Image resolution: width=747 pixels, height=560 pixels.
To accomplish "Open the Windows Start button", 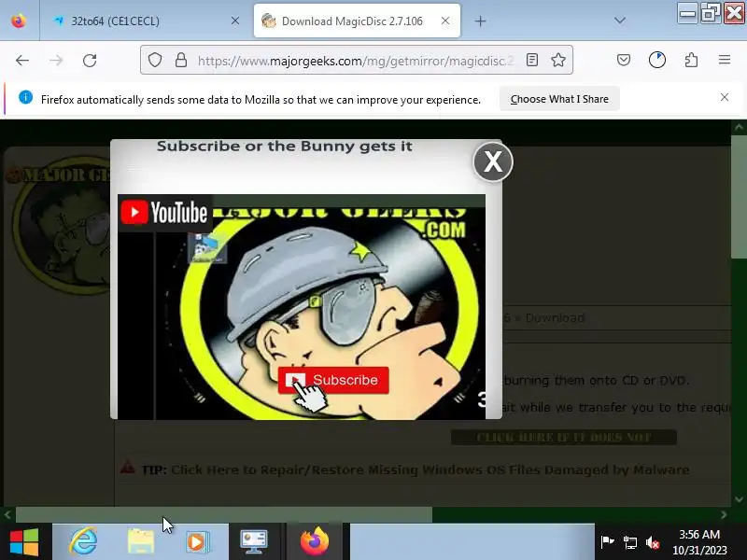I will coord(24,542).
